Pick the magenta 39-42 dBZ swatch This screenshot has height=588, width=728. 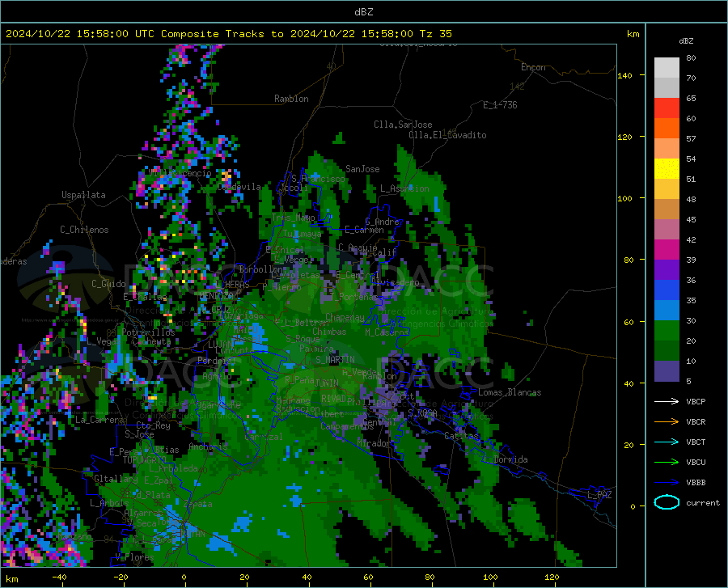point(667,250)
